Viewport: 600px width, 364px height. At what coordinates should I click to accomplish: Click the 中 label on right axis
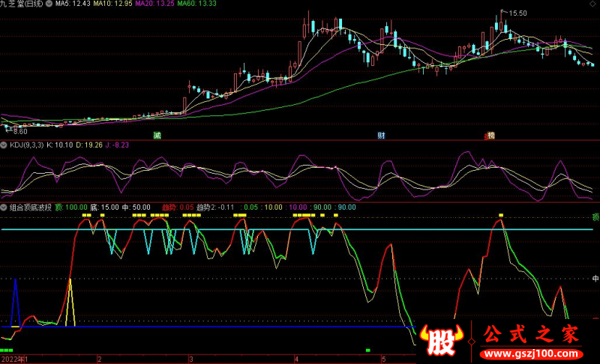(595, 276)
